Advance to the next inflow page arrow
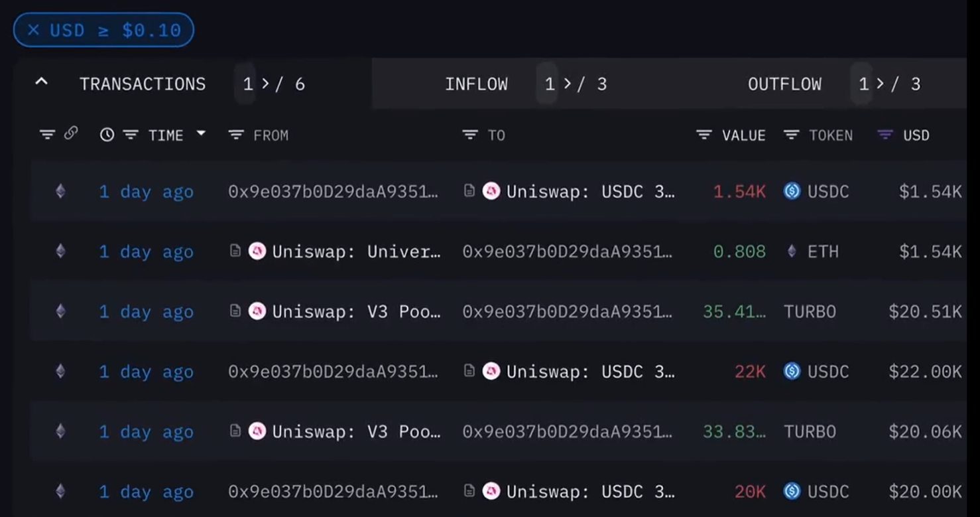980x517 pixels. tap(568, 84)
